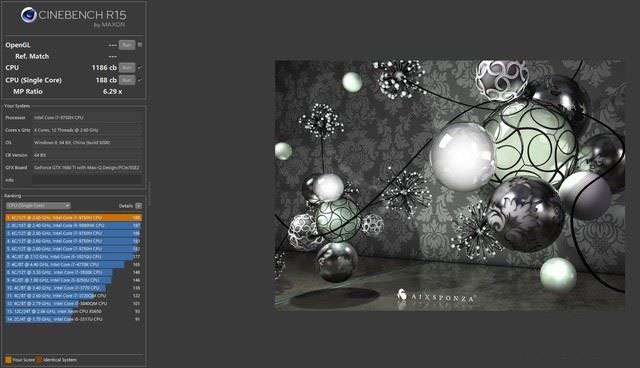This screenshot has height=368, width=640.
Task: Select the orange rank 1 i7-9750H row
Action: (x=73, y=218)
